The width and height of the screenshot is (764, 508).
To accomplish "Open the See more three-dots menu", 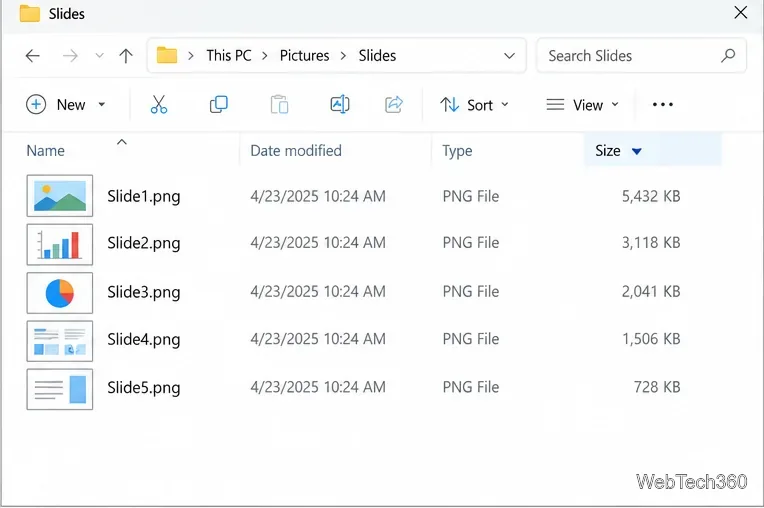I will 663,104.
